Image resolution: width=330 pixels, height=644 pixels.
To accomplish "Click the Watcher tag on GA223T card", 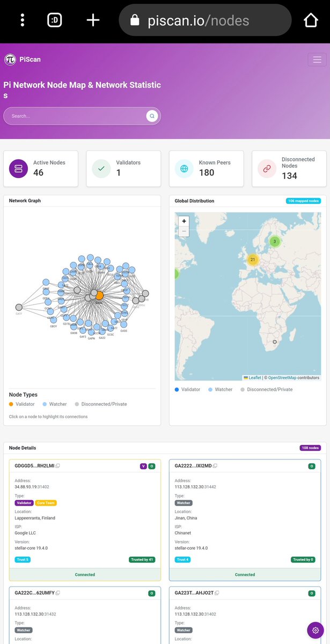I will 184,630.
